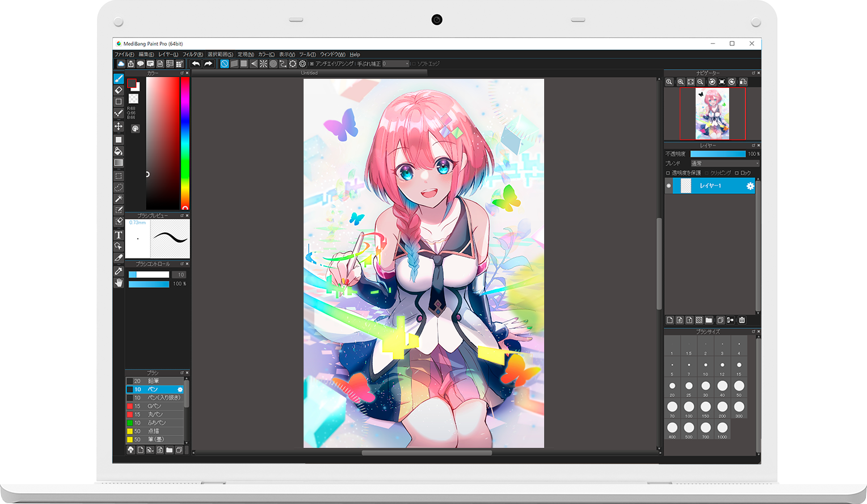The height and width of the screenshot is (504, 867).
Task: Open the ファイル menu
Action: [124, 54]
